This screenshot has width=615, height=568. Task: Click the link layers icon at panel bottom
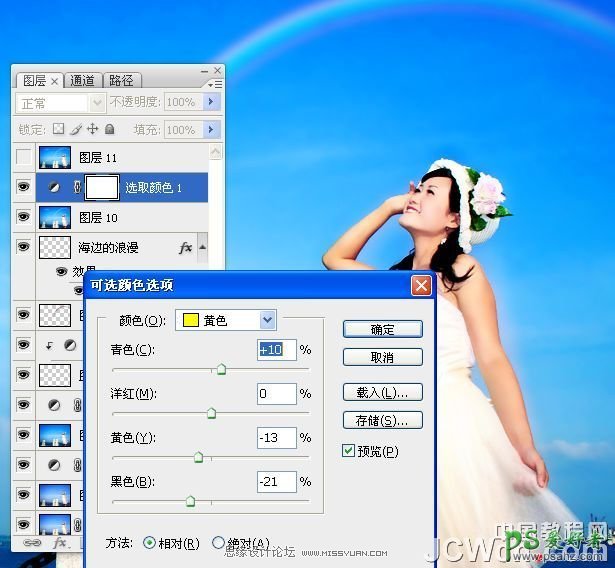[x=31, y=542]
